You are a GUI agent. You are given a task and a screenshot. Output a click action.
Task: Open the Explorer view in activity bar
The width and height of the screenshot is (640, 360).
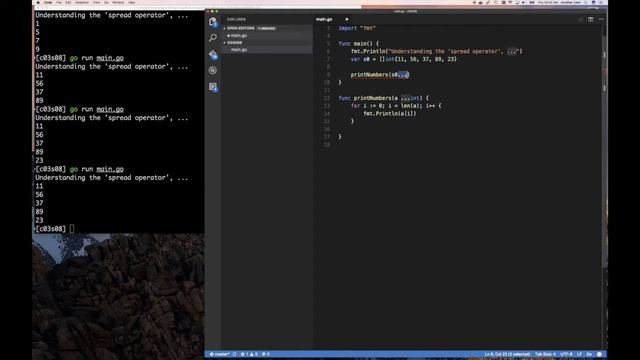tap(213, 22)
